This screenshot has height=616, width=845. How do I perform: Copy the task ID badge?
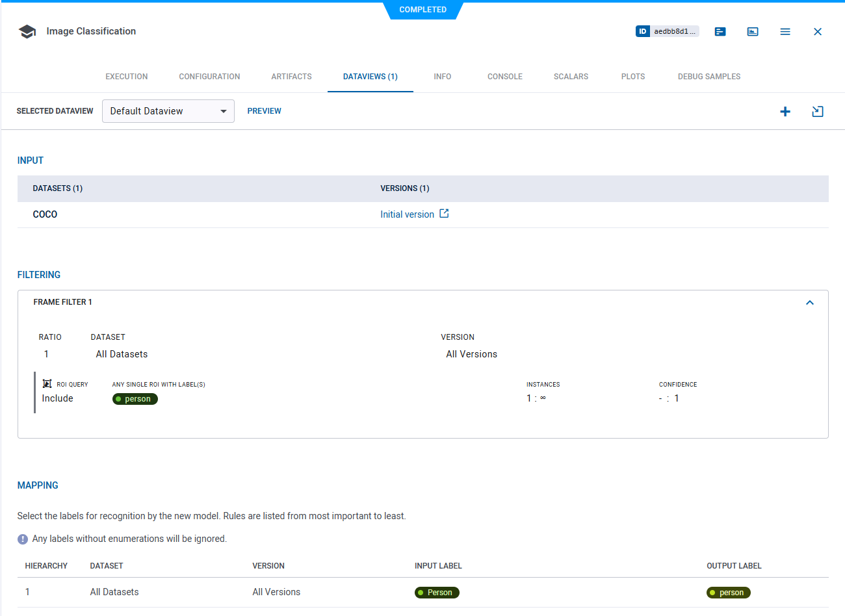(x=667, y=31)
